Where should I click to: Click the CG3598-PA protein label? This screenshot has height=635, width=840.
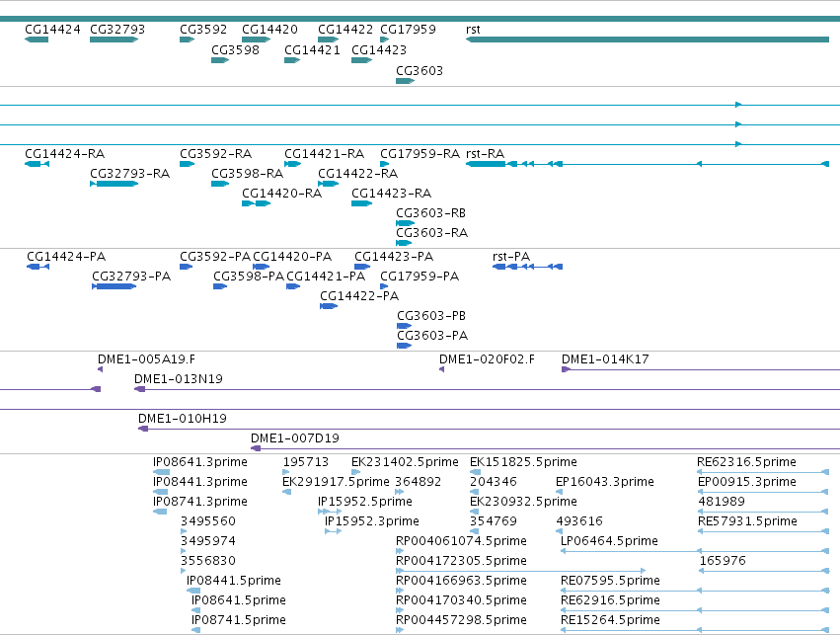pyautogui.click(x=249, y=277)
